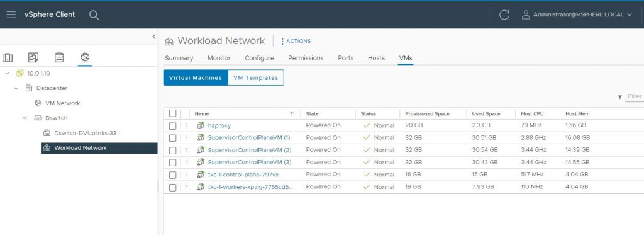Collapse the left navigation pane

tap(154, 37)
